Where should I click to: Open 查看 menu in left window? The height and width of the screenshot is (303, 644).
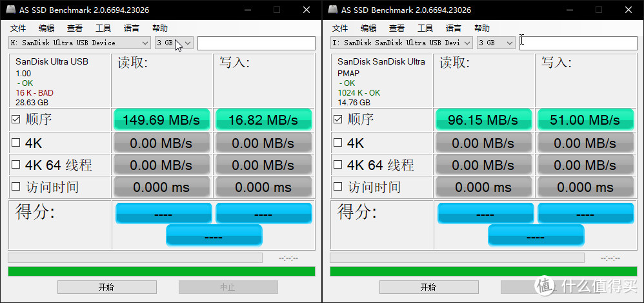75,28
